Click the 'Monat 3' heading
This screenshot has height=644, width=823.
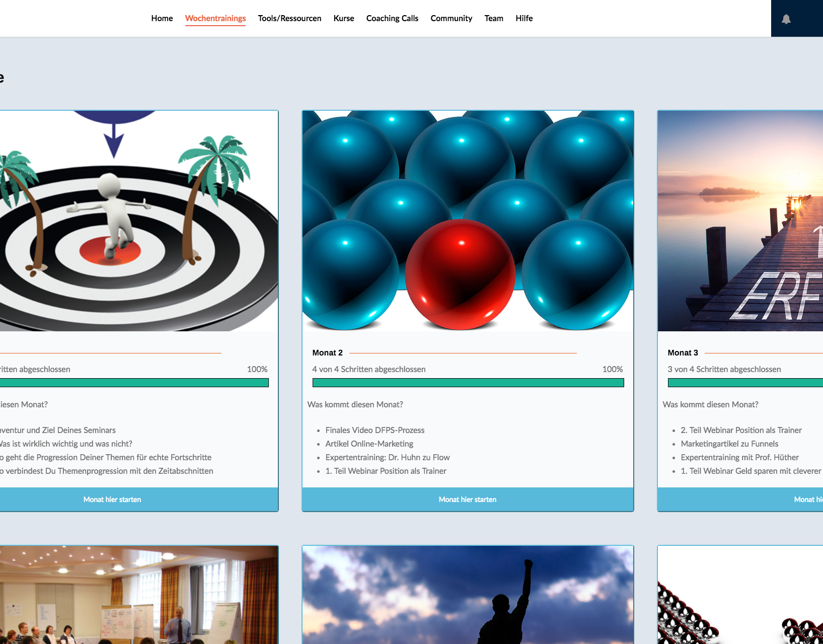pos(683,352)
